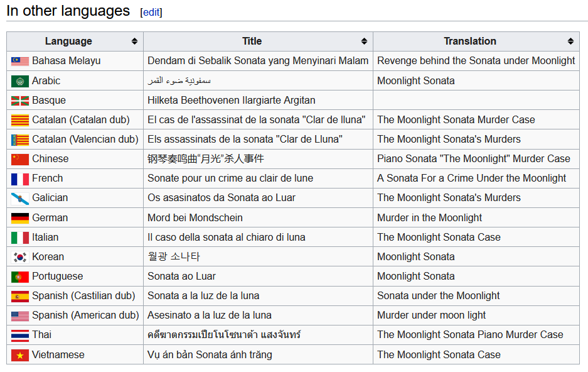Click the German flag icon
588x372 pixels.
(x=19, y=217)
